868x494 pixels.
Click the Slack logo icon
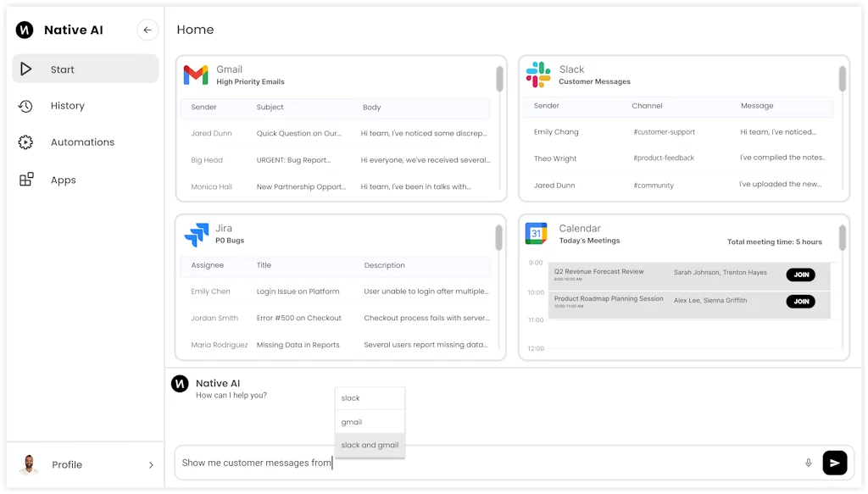click(x=538, y=75)
